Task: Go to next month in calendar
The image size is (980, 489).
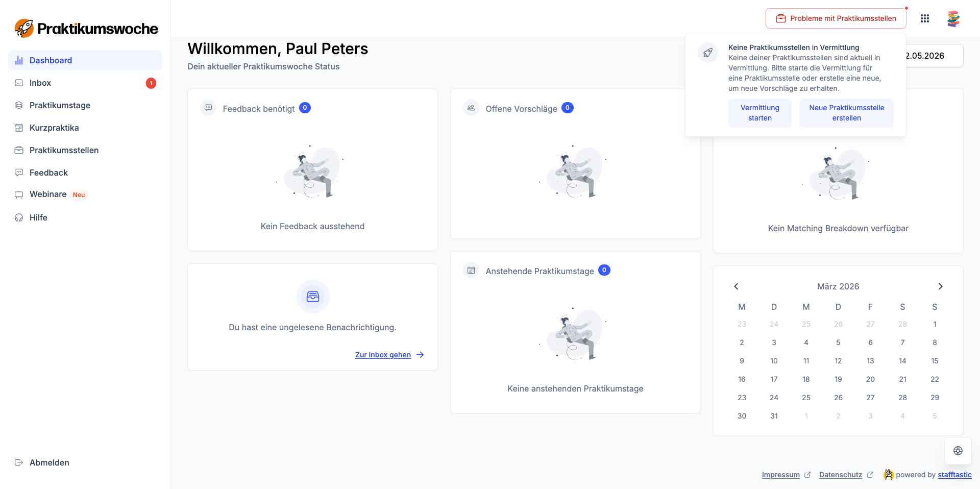Action: pos(940,286)
